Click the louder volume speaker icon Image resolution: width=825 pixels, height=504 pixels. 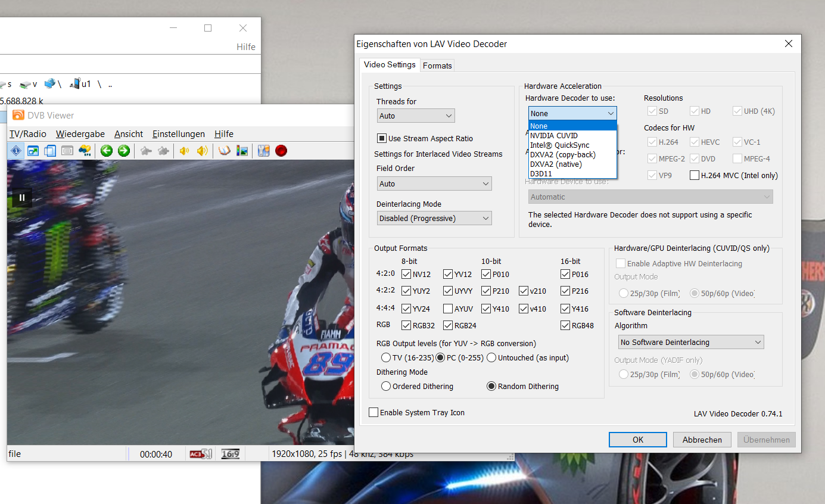(203, 151)
